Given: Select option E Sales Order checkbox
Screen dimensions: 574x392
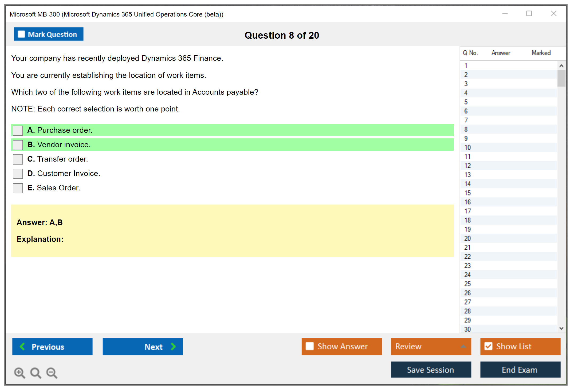Looking at the screenshot, I should [18, 188].
